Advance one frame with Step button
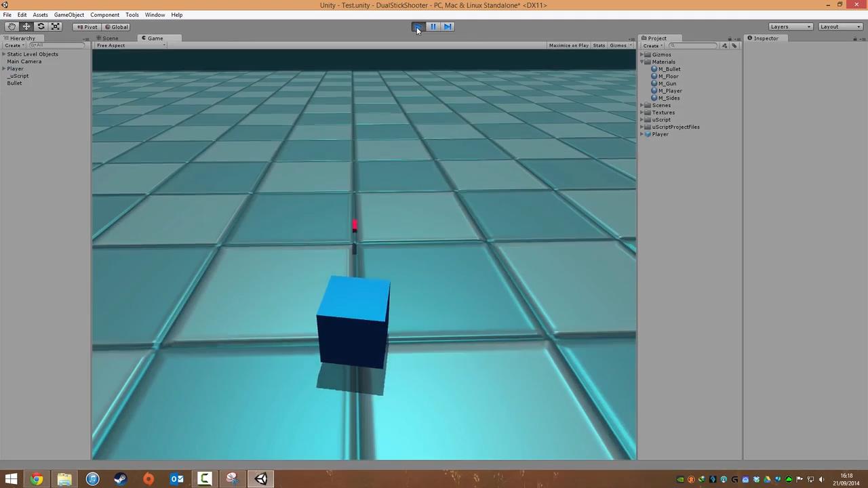 pos(448,26)
